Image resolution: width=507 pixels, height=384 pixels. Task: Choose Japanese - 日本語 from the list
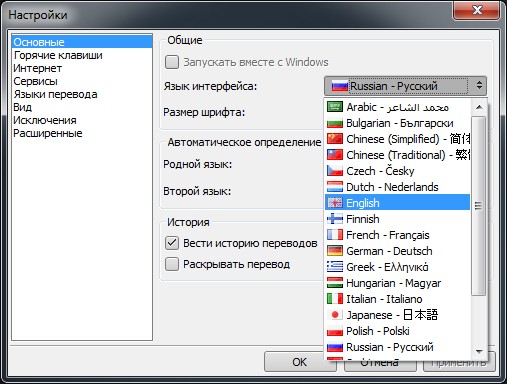click(397, 315)
